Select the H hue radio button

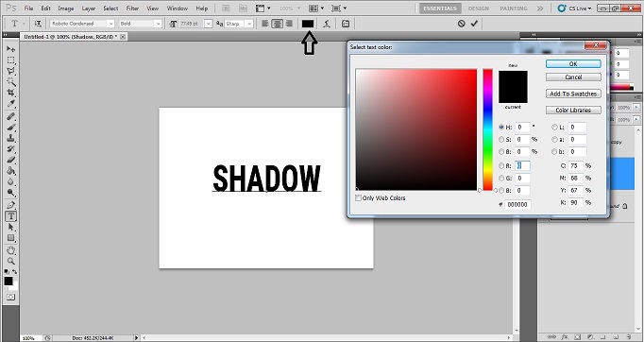click(501, 127)
